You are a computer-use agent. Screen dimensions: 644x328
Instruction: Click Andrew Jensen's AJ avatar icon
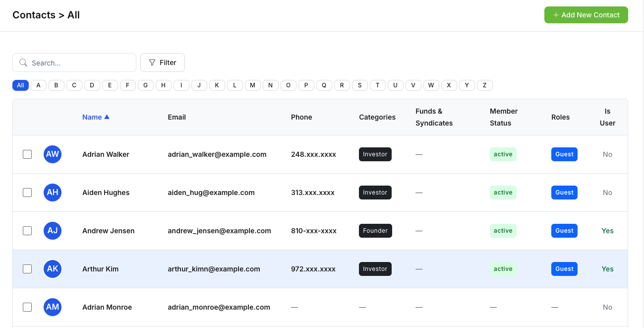coord(53,231)
